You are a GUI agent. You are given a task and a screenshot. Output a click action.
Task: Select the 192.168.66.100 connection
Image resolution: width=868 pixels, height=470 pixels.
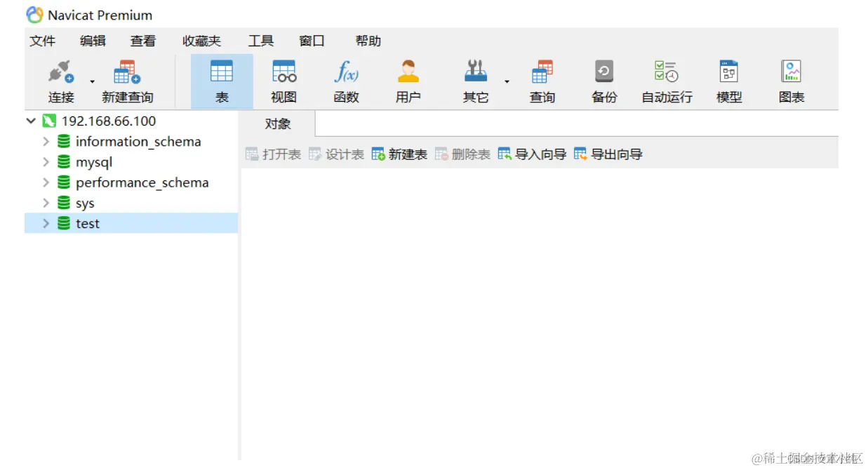tap(109, 121)
